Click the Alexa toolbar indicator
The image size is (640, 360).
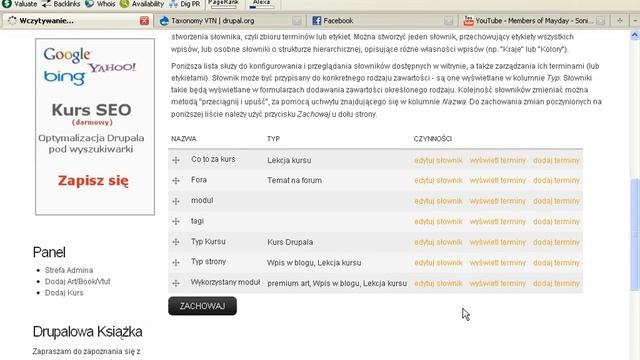(261, 4)
